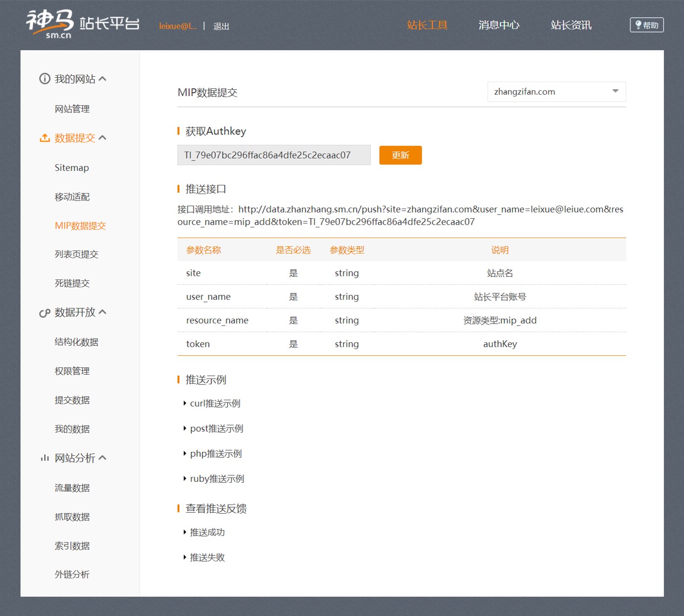Open 流量数据 in the sidebar
Viewport: 684px width, 616px height.
[72, 488]
